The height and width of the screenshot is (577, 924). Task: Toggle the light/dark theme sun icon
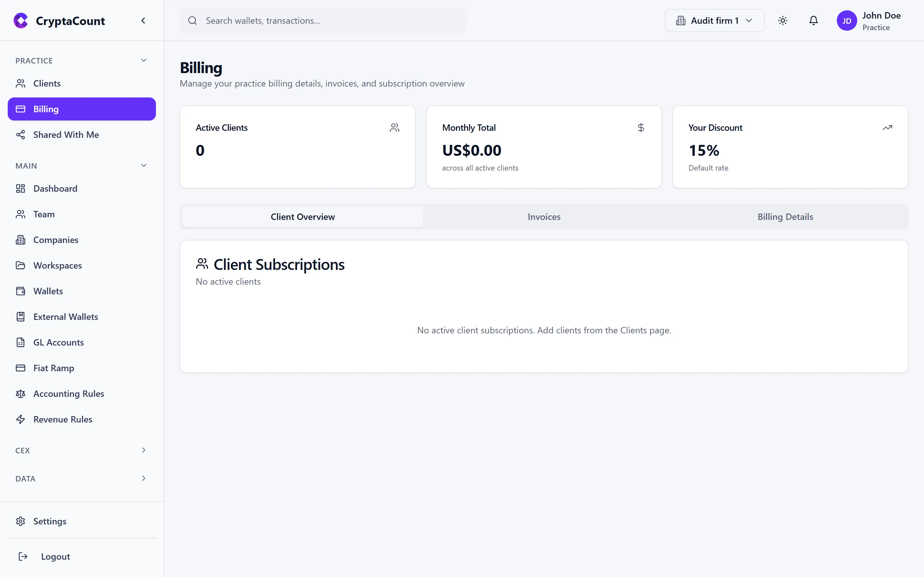(x=783, y=20)
